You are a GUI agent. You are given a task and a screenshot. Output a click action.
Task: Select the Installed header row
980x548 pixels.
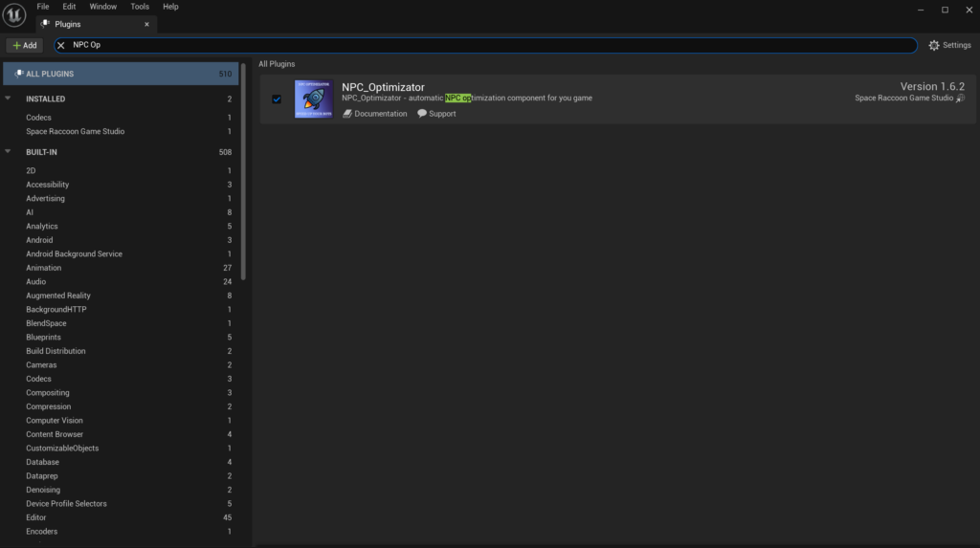tap(121, 99)
